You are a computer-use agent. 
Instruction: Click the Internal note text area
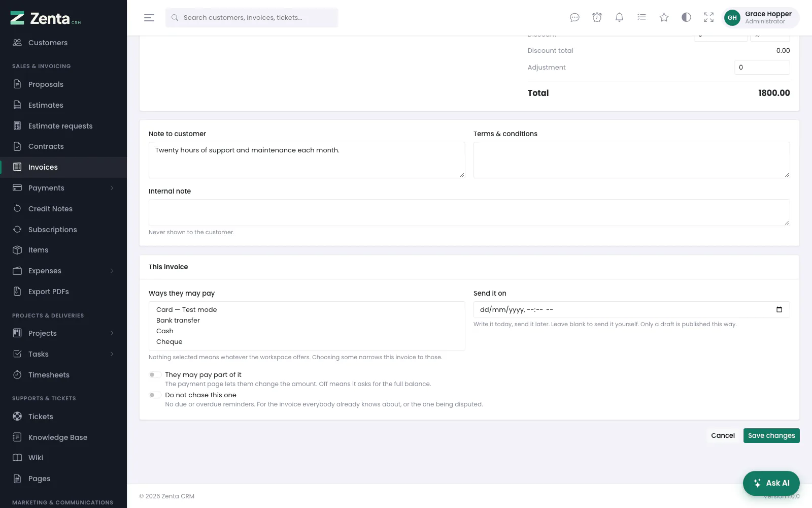[x=469, y=212]
